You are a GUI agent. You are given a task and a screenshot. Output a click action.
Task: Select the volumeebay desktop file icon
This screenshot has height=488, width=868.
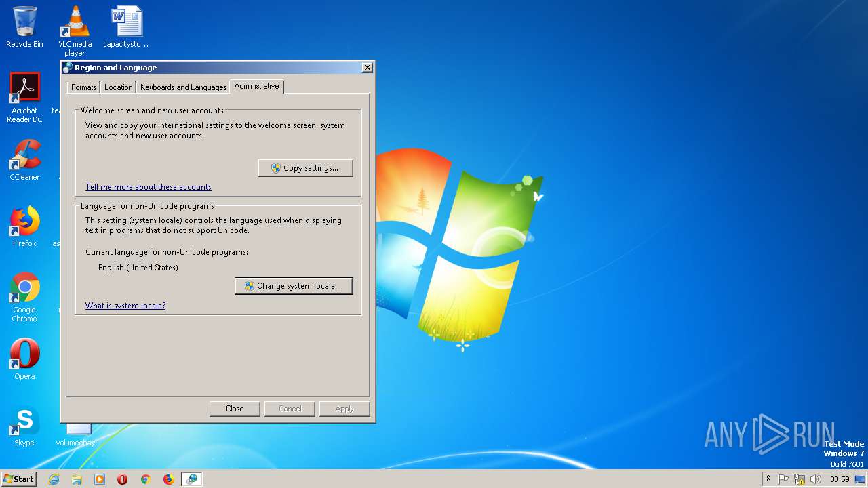click(76, 434)
